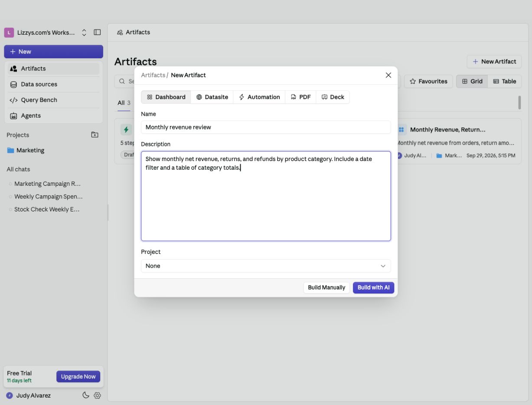Click the Build Manually button
Screen dimensions: 532x405
click(x=326, y=287)
